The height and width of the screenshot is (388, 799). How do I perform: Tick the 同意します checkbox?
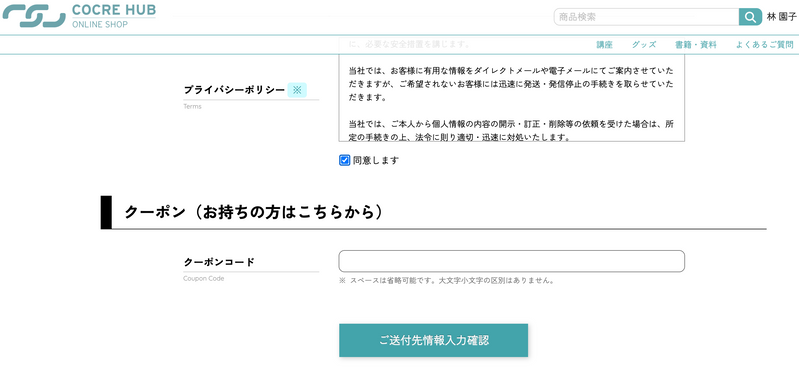point(344,161)
